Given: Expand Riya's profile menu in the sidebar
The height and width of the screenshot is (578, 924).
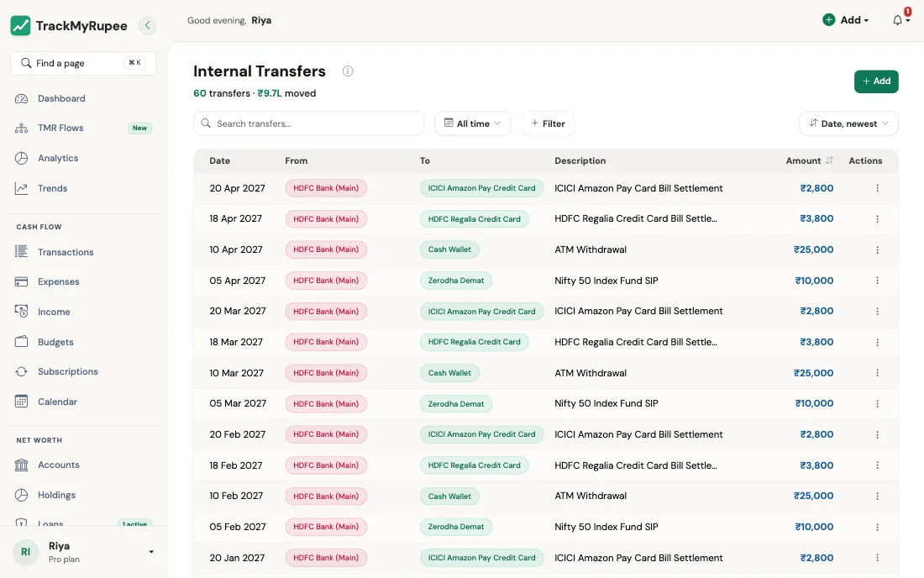Looking at the screenshot, I should pos(151,552).
